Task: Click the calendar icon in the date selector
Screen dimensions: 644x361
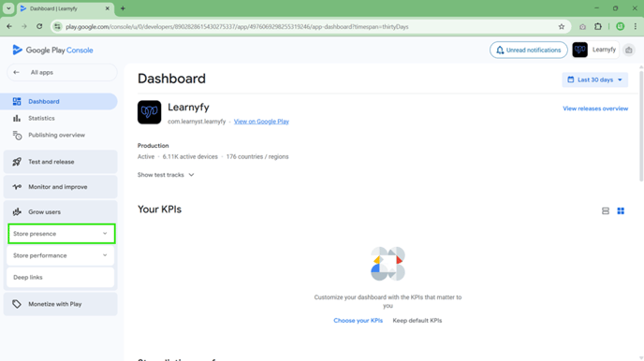Action: [570, 79]
